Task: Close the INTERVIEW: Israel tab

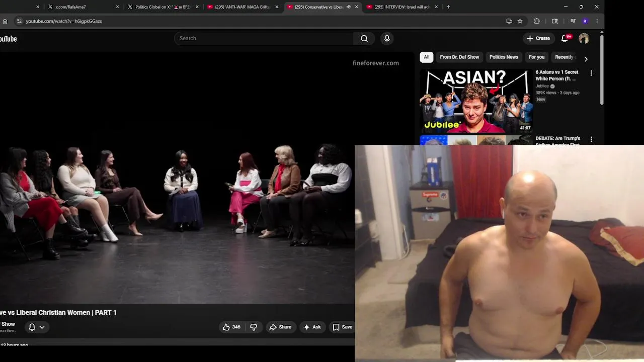Action: [436, 7]
